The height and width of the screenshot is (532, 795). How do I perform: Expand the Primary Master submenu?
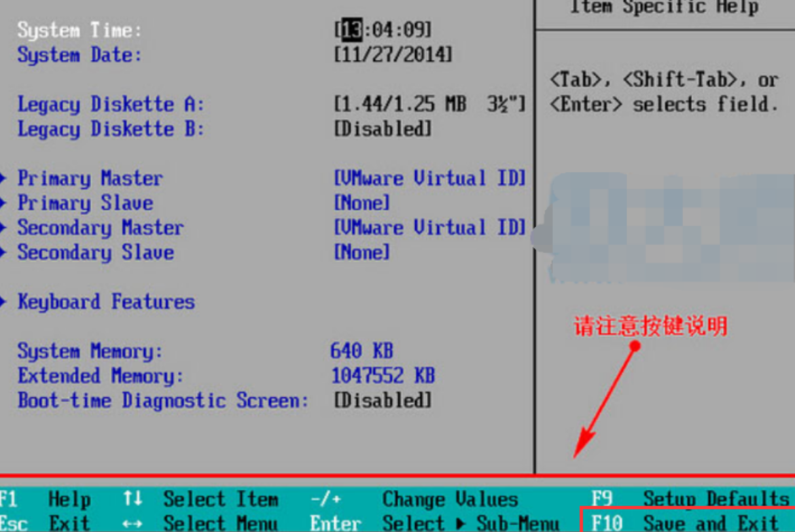90,179
